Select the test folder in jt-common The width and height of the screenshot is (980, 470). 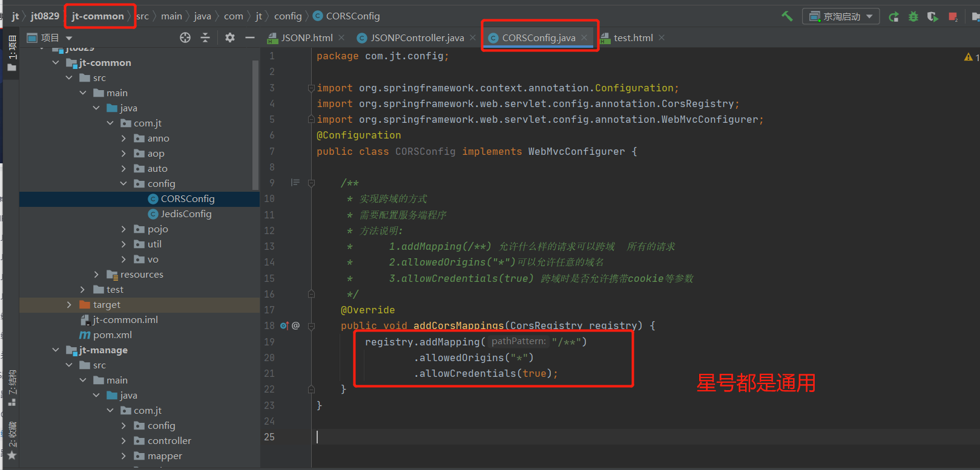108,290
